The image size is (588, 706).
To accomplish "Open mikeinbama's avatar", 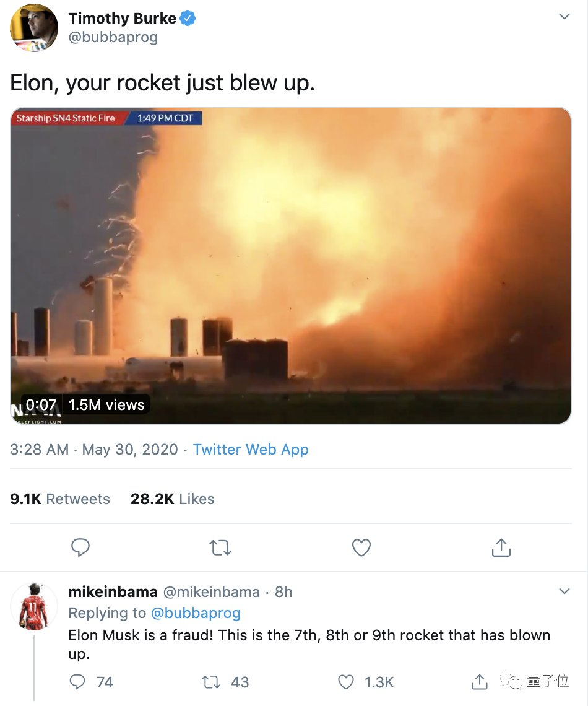I will point(34,606).
